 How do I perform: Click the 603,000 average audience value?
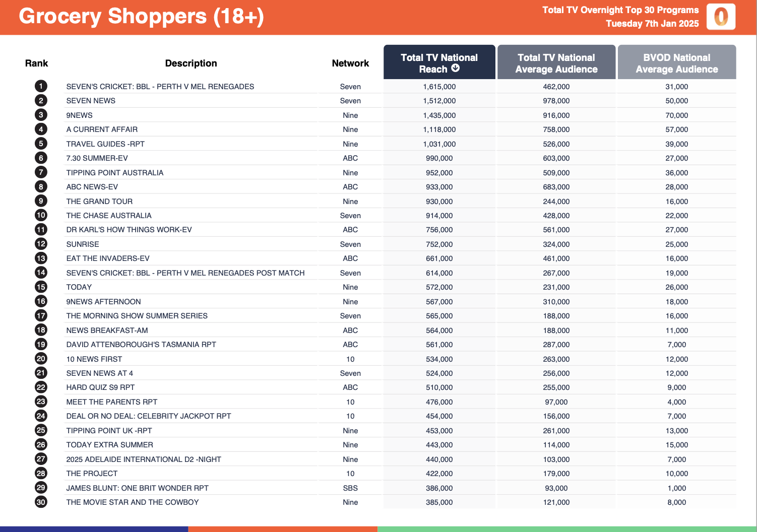point(556,158)
